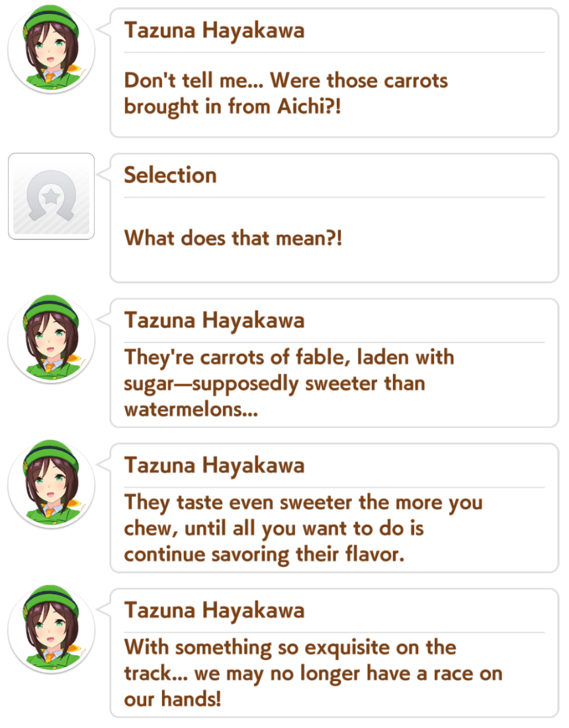The height and width of the screenshot is (728, 569).
Task: Click the Tazuna Hayakawa name above 'They taste even sweeter'
Action: [x=214, y=465]
